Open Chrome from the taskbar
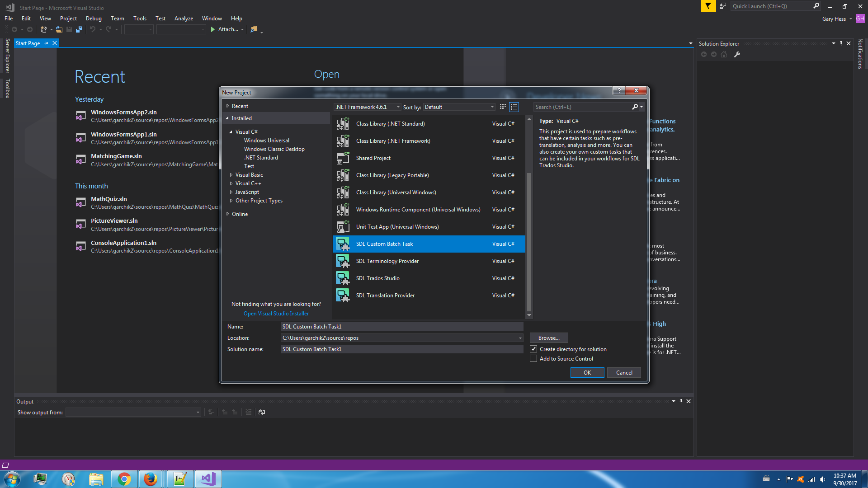 click(x=124, y=479)
